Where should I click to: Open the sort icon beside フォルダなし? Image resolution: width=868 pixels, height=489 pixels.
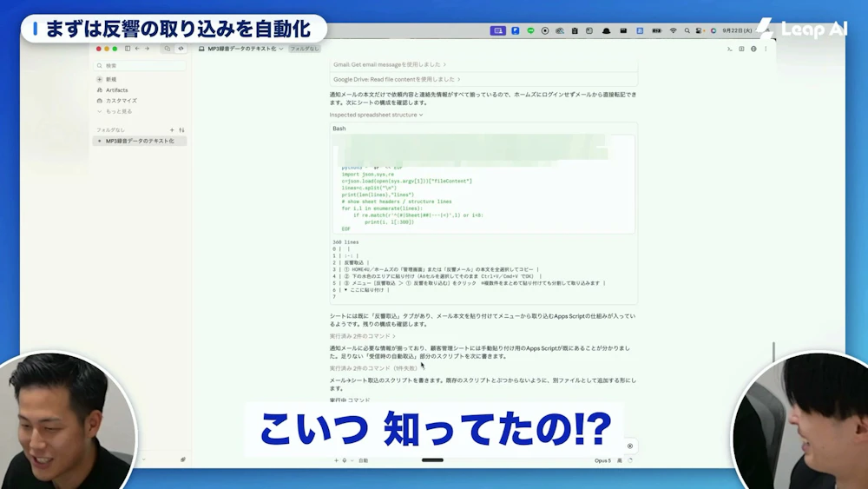(181, 130)
